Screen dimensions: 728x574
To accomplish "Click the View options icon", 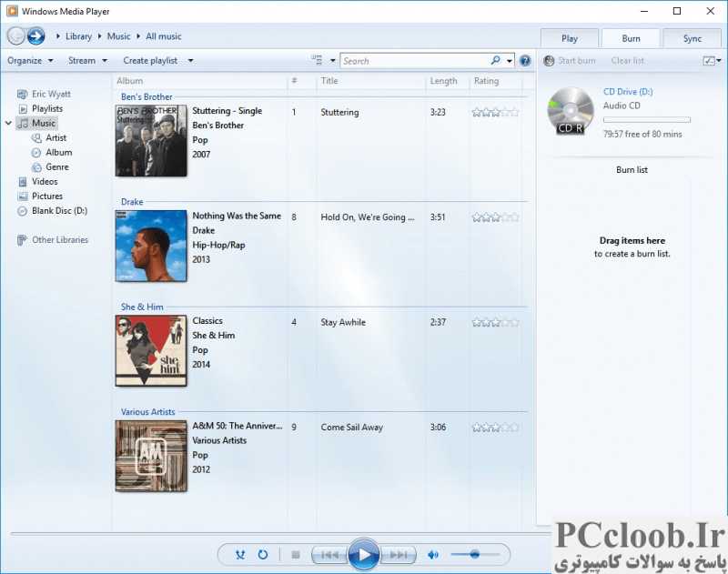I will click(x=317, y=60).
